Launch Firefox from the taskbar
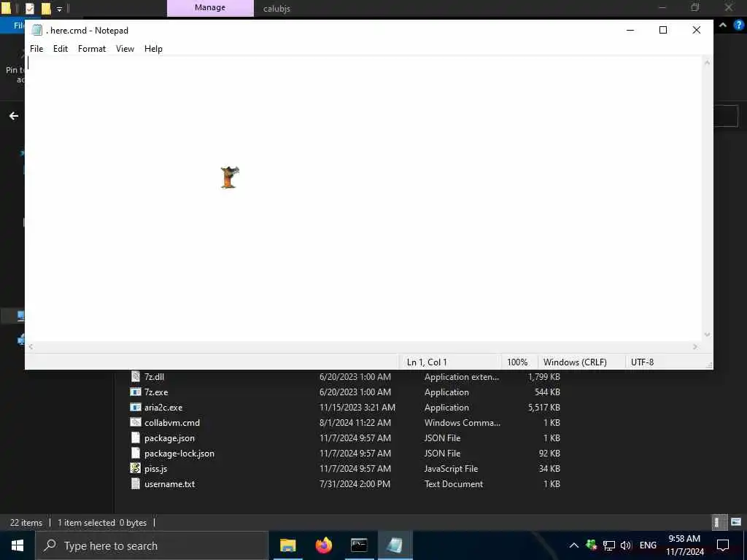This screenshot has height=560, width=747. tap(323, 545)
